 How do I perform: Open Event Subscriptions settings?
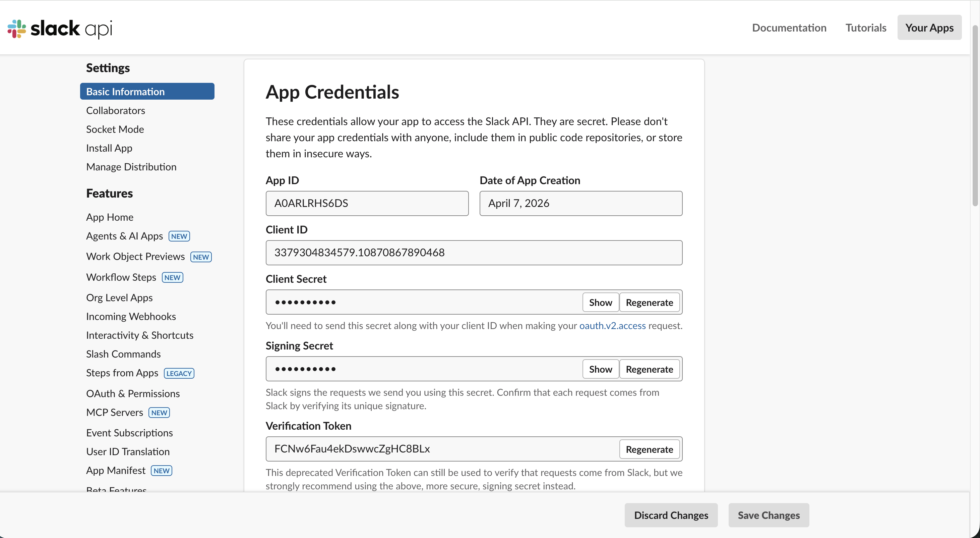point(129,433)
